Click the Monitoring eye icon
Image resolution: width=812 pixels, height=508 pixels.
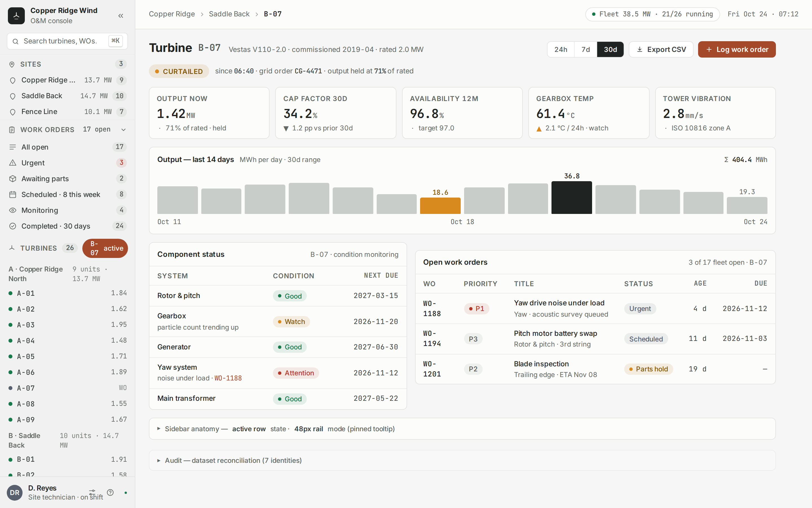click(x=13, y=210)
